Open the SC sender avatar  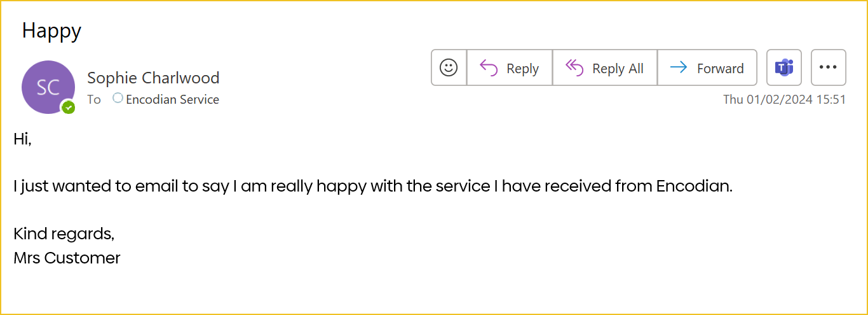pos(48,87)
